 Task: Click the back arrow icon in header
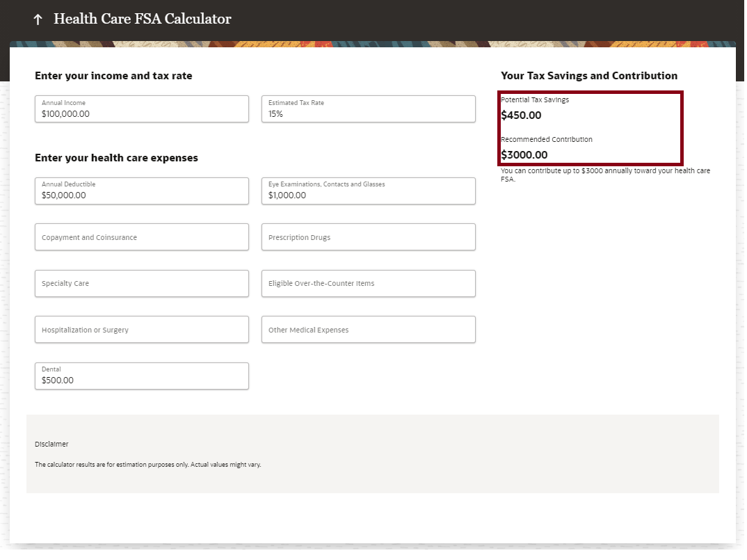38,19
